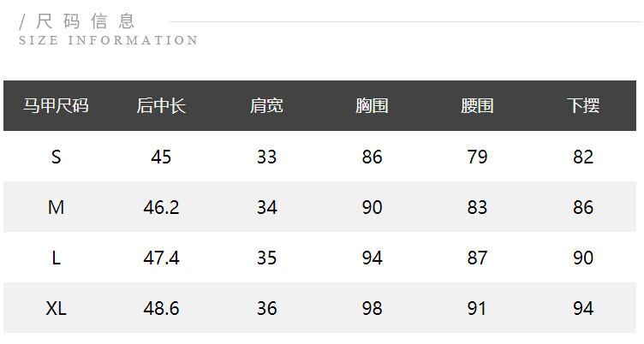Select the 腰围 value 83 for size M
This screenshot has height=344, width=644.
(x=477, y=207)
